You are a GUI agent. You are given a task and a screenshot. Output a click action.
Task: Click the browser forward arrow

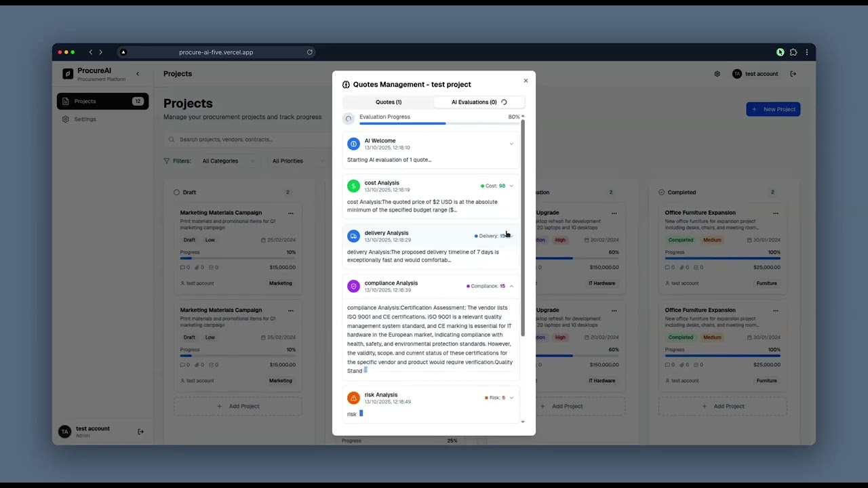pos(101,52)
